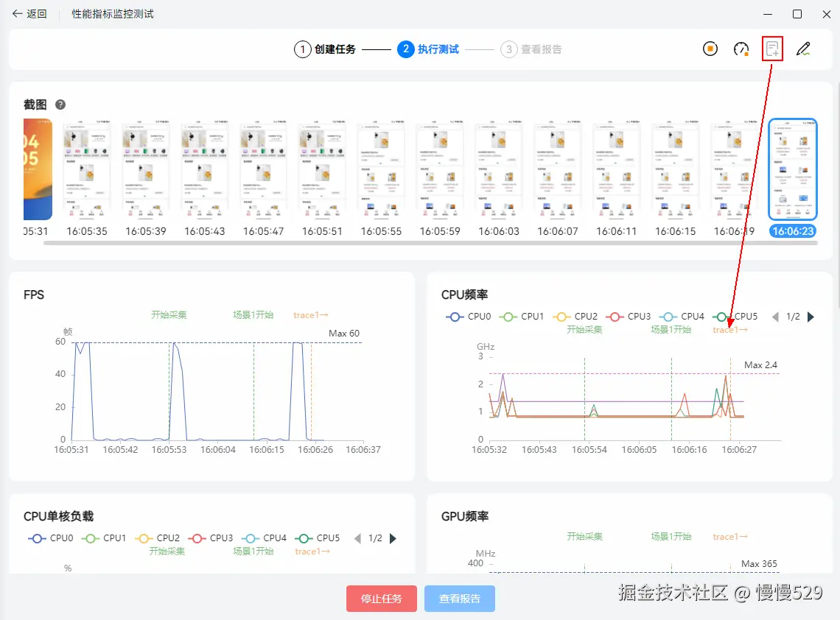Click trace1 marker in CPU单核负载 chart
The width and height of the screenshot is (840, 620).
click(x=312, y=552)
